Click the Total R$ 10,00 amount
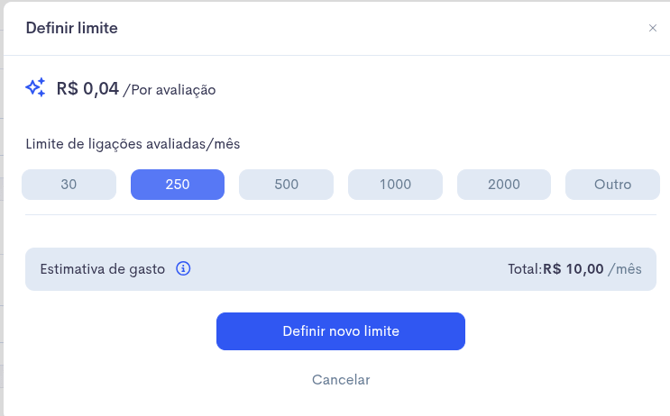 [556, 269]
